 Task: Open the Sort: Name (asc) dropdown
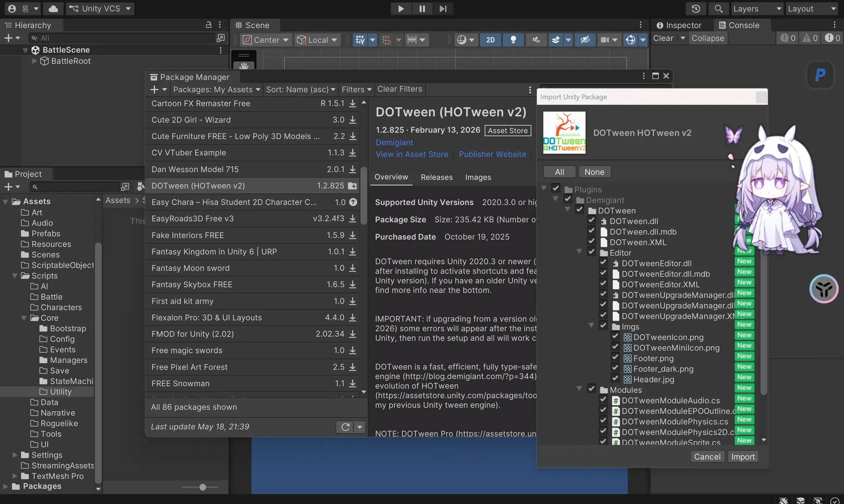[301, 90]
